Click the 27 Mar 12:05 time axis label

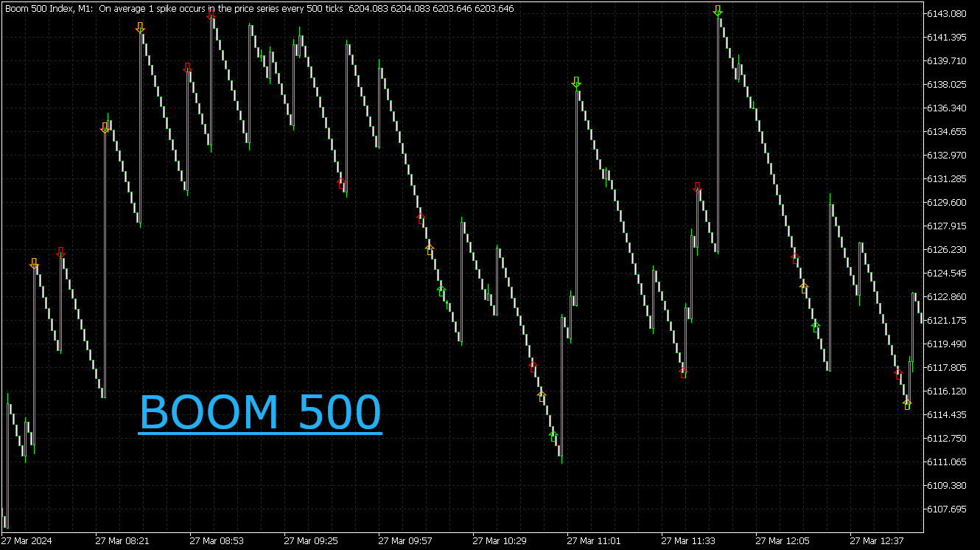click(781, 540)
